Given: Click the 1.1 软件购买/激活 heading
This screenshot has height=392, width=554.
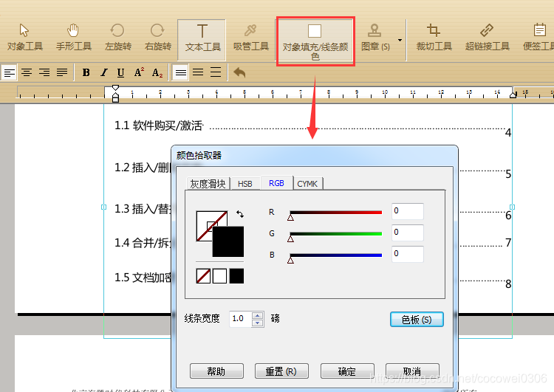Looking at the screenshot, I should 159,125.
